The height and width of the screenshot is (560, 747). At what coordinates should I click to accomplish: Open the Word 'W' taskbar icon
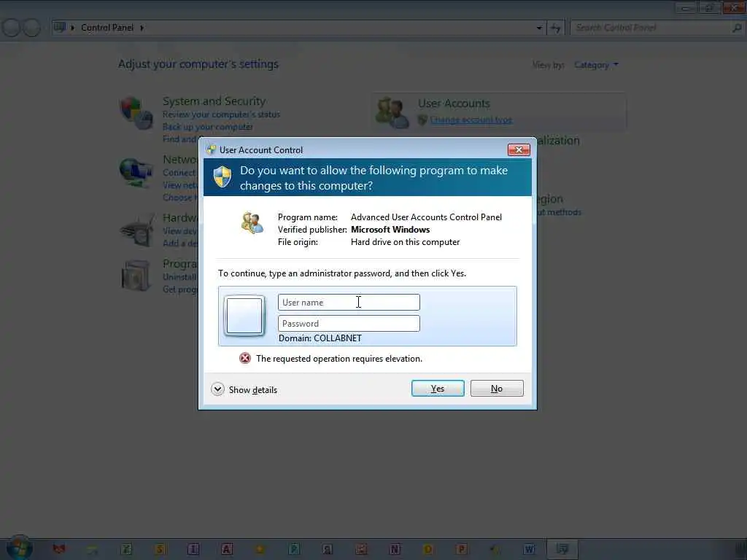529,549
